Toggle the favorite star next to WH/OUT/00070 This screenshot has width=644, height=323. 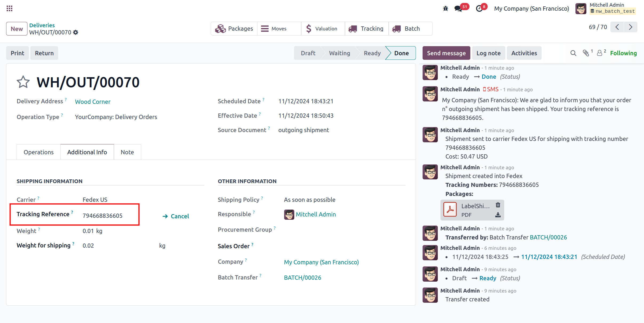tap(23, 82)
